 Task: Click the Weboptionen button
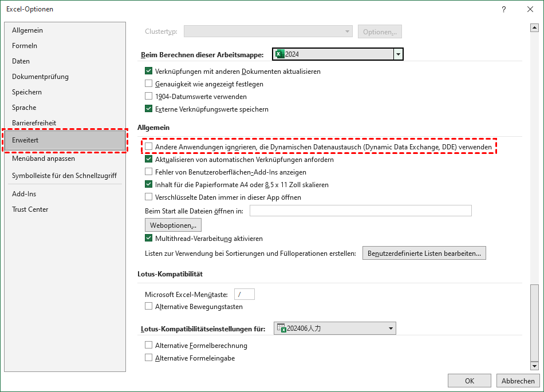[173, 225]
